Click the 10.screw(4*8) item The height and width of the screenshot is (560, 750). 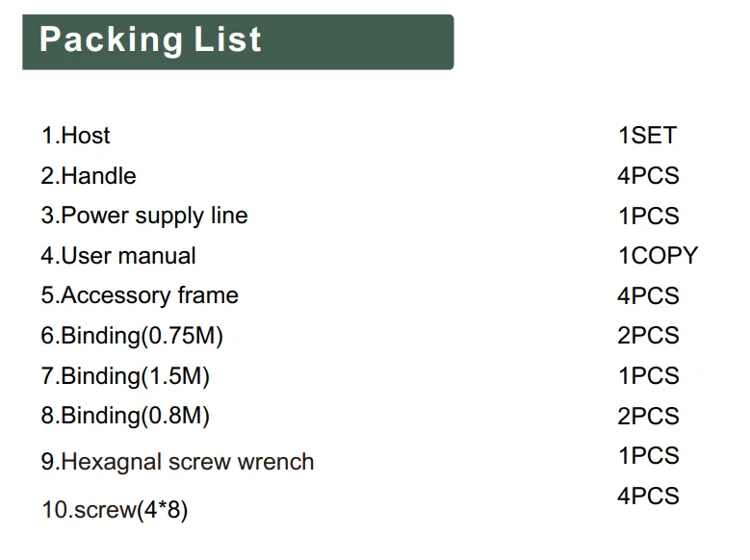115,510
